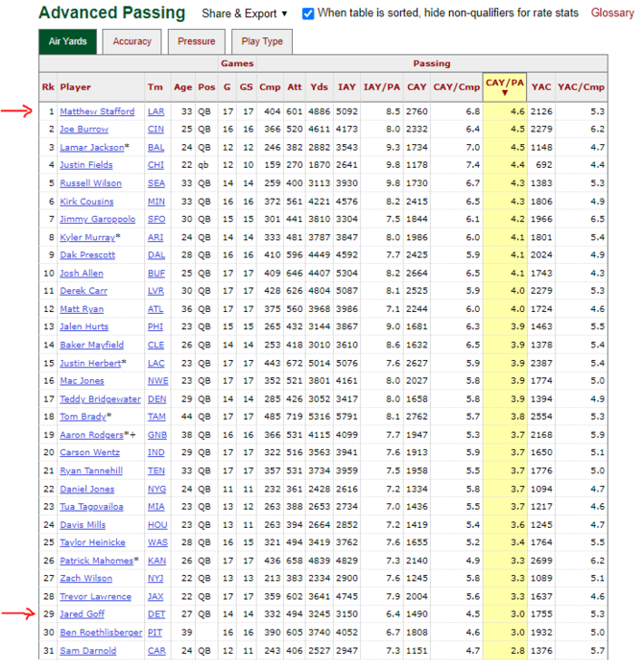Switch to the Pressure tab
Viewport: 644px width, 672px height.
click(x=196, y=42)
